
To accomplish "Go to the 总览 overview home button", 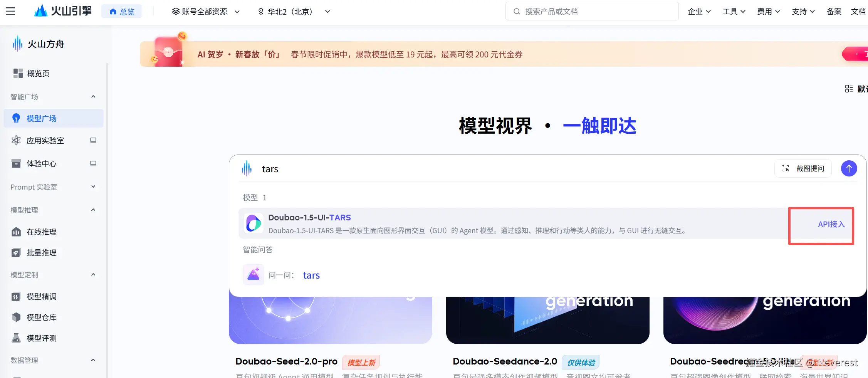I will (x=122, y=12).
